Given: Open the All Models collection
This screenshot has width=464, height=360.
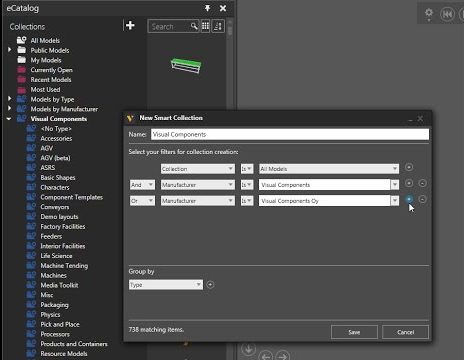Looking at the screenshot, I should (x=45, y=41).
